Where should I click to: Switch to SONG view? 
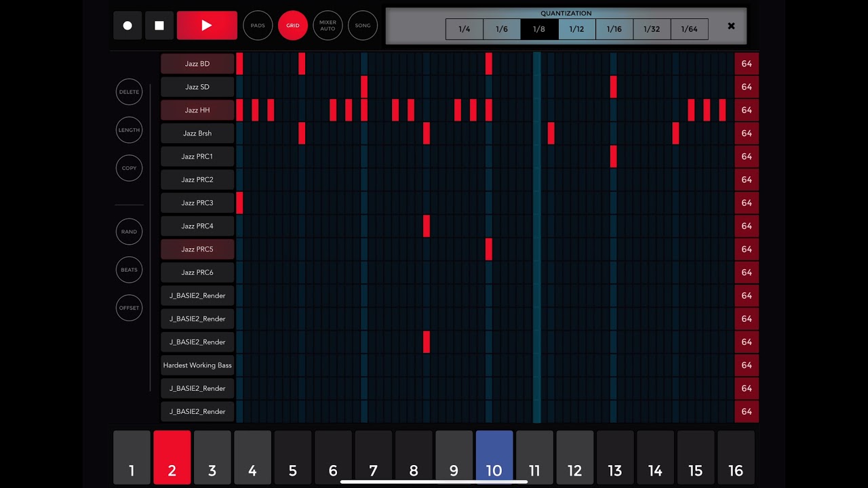tap(363, 26)
